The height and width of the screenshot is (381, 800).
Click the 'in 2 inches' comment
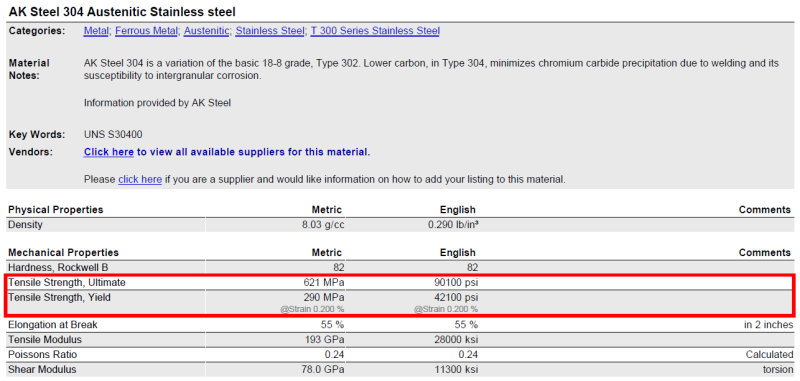(768, 324)
